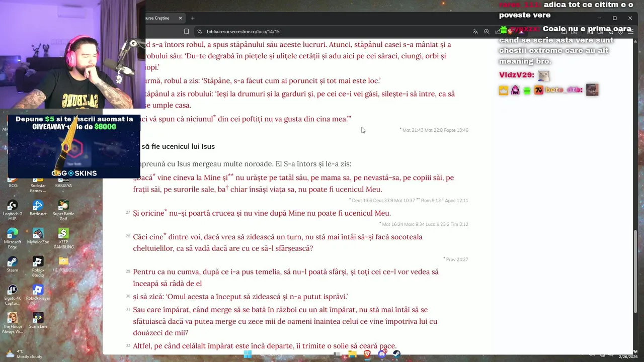Launch the Roblox Player desktop shortcut
The image size is (644, 362).
[38, 293]
